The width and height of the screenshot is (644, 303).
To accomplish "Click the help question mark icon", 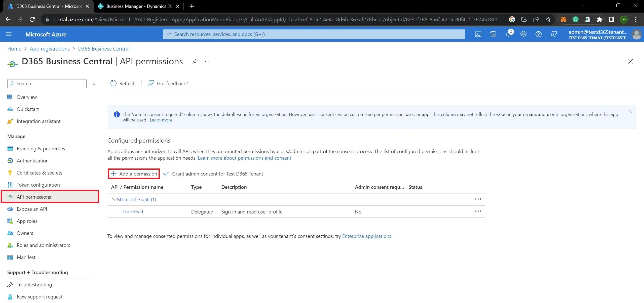I will (x=538, y=34).
